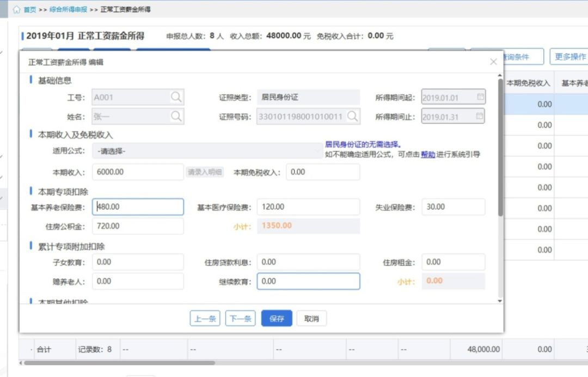The image size is (588, 377).
Task: Click the 请录入明细 button
Action: 205,172
